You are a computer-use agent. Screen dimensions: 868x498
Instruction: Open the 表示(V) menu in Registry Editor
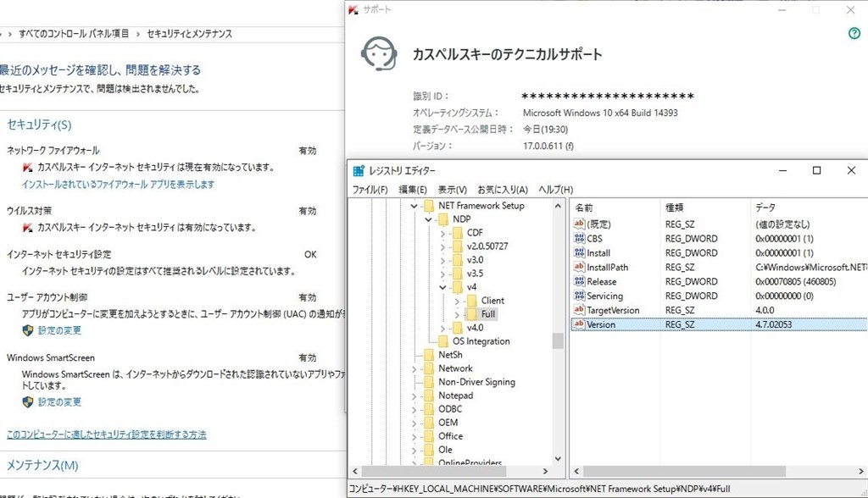tap(453, 190)
